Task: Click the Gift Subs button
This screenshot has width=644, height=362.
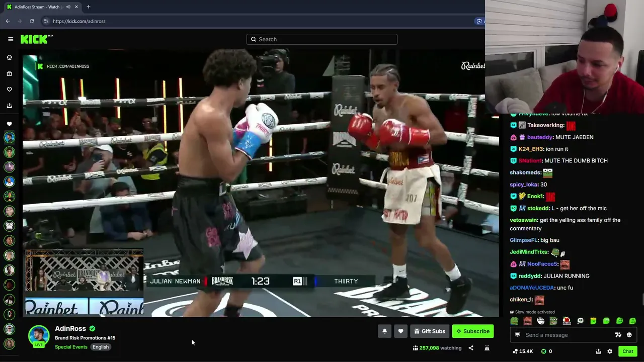Action: pos(430,331)
